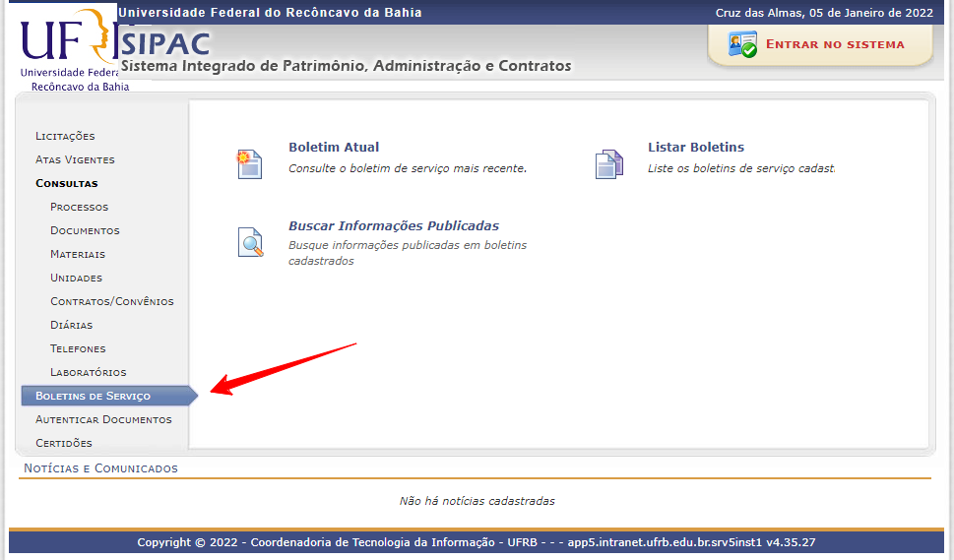This screenshot has width=954, height=560.
Task: Select Certidões in the sidebar
Action: (63, 443)
